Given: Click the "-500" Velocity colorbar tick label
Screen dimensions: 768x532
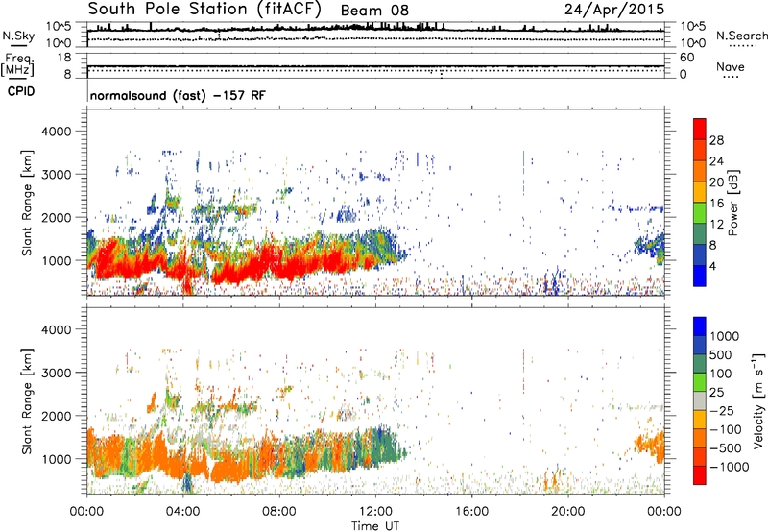Looking at the screenshot, I should 726,448.
